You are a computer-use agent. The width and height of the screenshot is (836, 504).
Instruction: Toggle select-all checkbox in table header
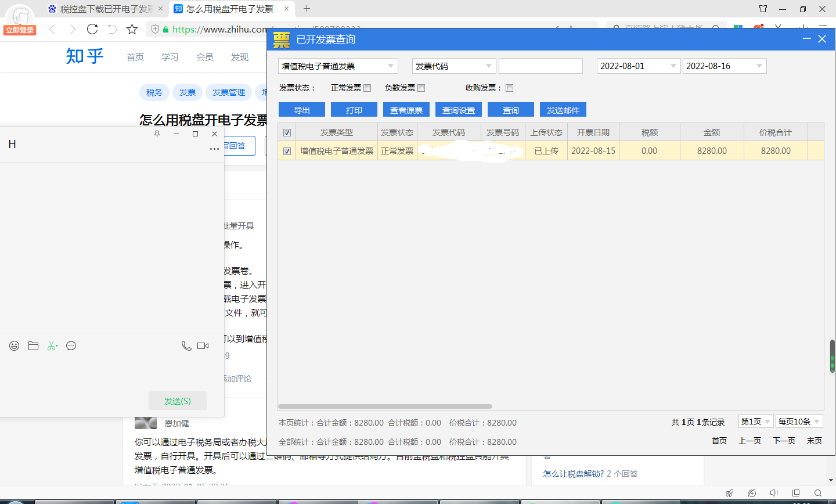pos(287,132)
